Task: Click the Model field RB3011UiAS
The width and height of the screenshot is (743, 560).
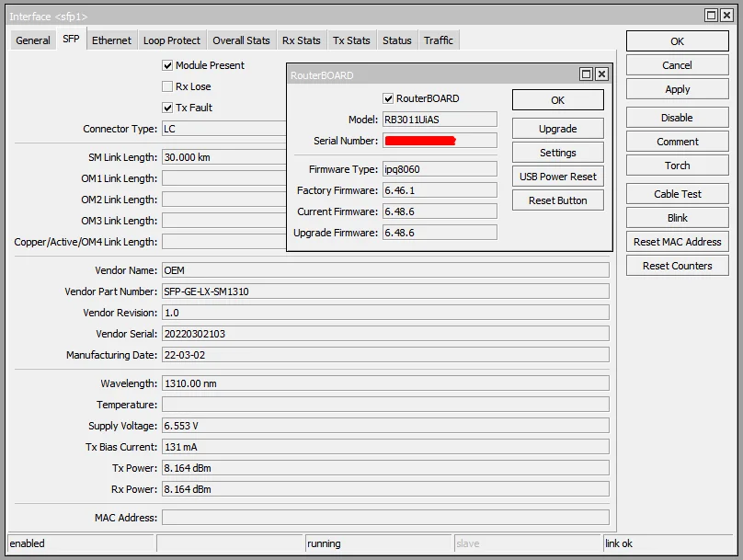Action: click(x=440, y=120)
